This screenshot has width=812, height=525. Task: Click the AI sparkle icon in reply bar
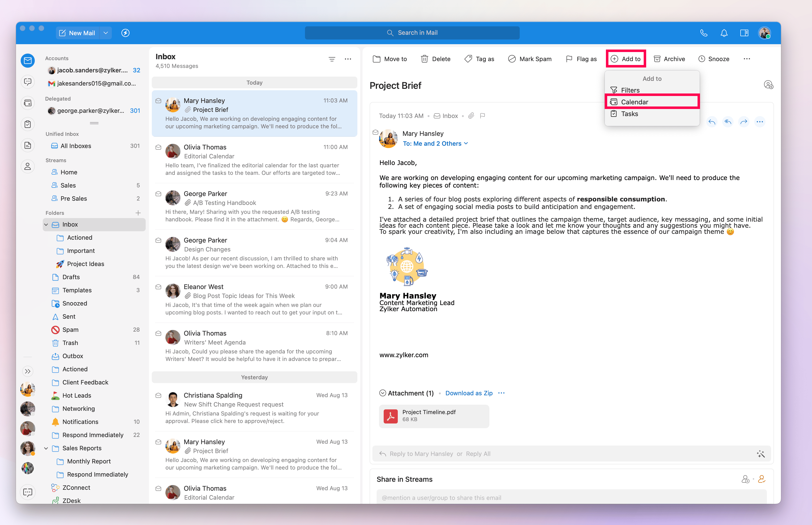pos(761,454)
